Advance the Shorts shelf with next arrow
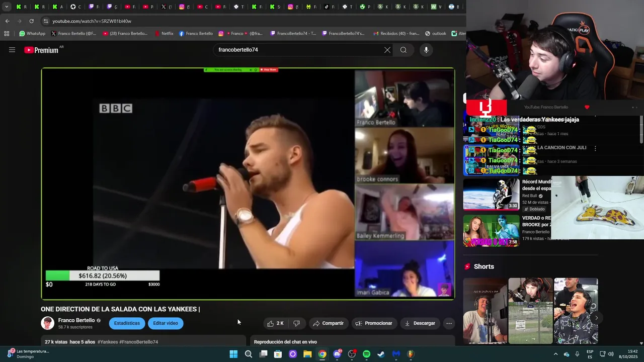The image size is (644, 362). point(596,318)
